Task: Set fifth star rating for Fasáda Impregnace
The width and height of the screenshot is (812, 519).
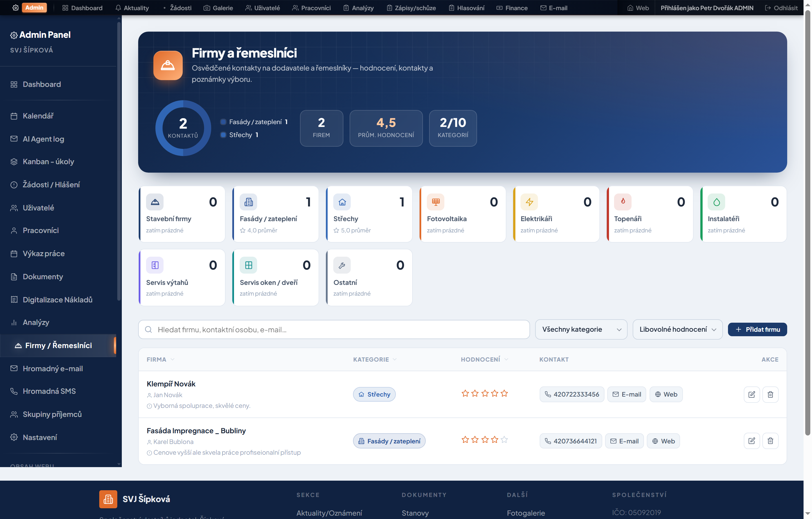Action: [x=504, y=440]
